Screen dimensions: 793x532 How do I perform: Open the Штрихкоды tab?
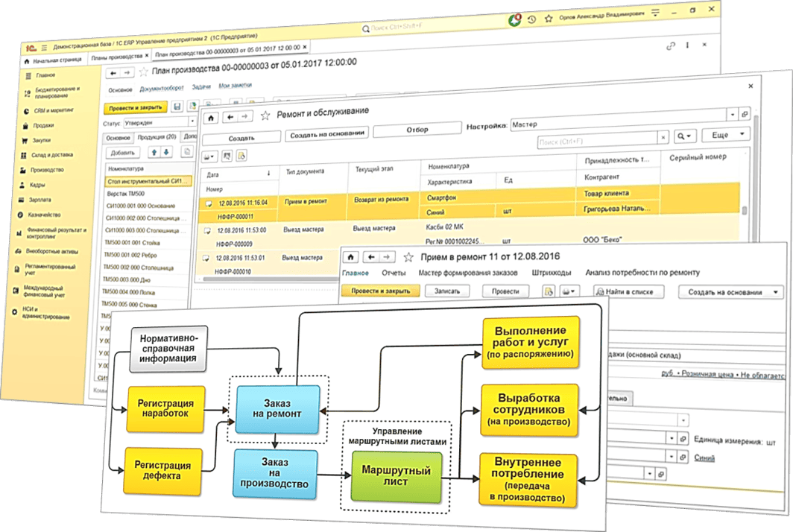point(552,273)
